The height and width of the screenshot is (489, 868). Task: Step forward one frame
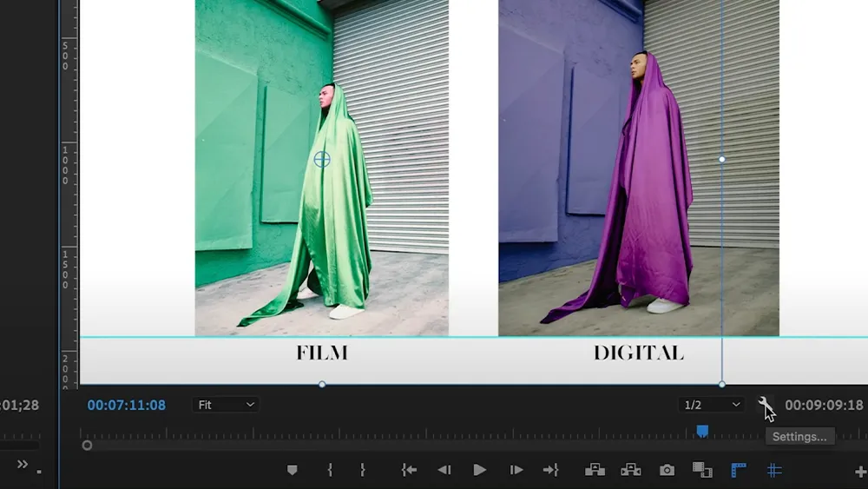pyautogui.click(x=516, y=470)
